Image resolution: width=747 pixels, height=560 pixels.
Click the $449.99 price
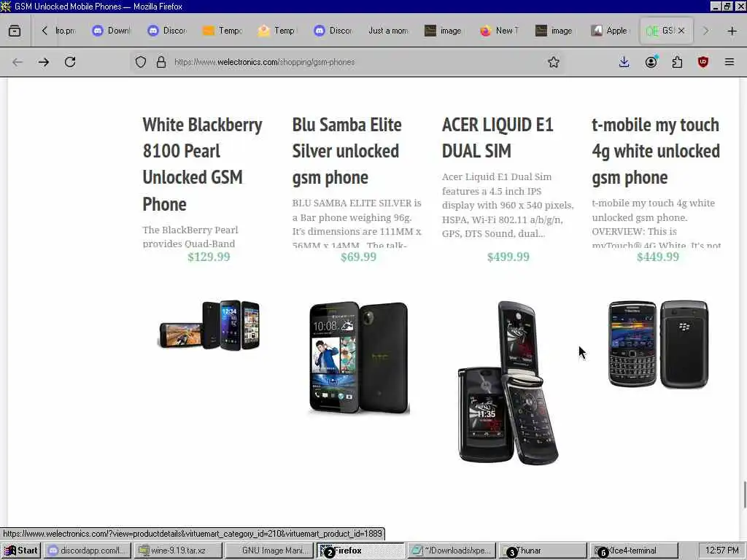(658, 257)
